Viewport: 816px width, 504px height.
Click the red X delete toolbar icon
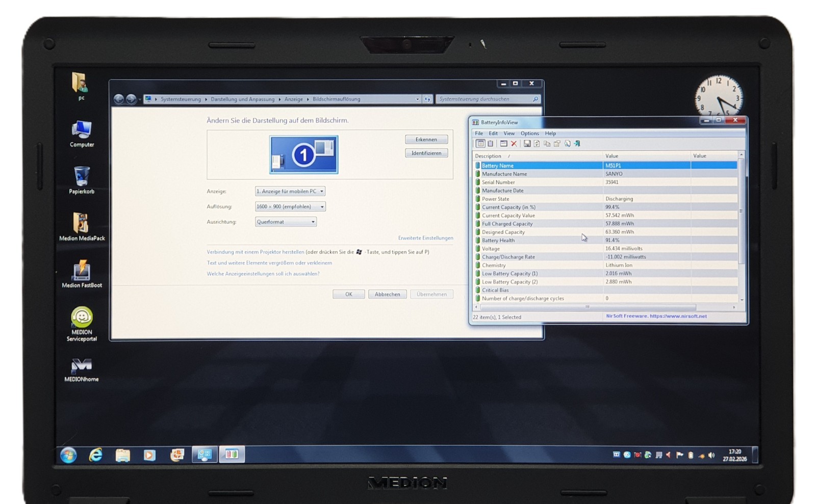pyautogui.click(x=514, y=144)
